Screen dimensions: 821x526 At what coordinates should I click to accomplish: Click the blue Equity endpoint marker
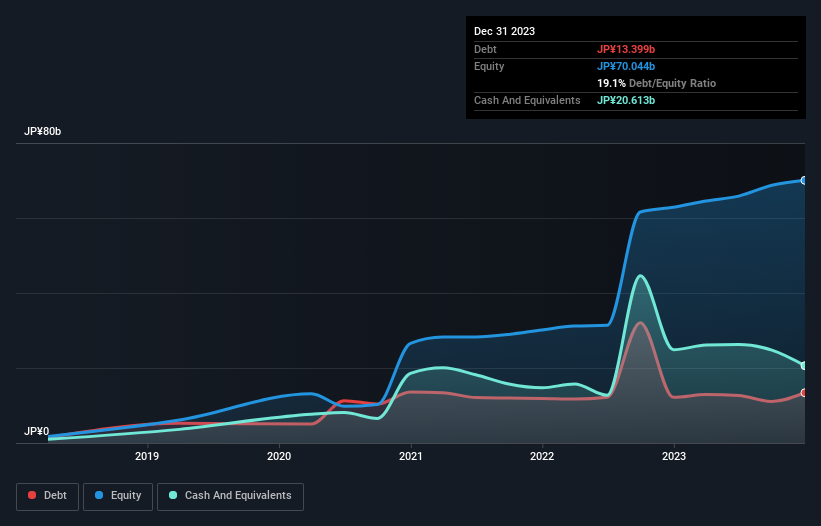804,181
